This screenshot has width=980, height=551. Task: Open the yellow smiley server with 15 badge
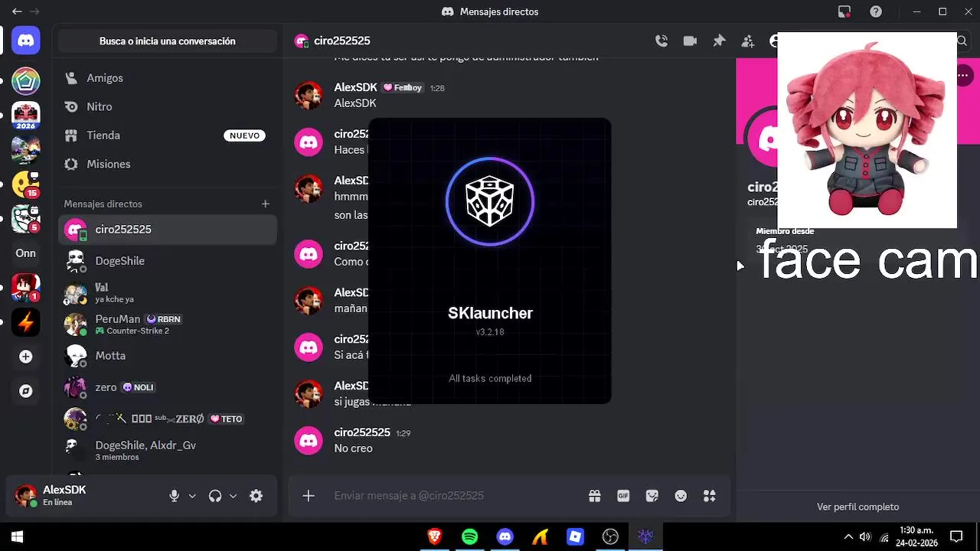pyautogui.click(x=26, y=184)
